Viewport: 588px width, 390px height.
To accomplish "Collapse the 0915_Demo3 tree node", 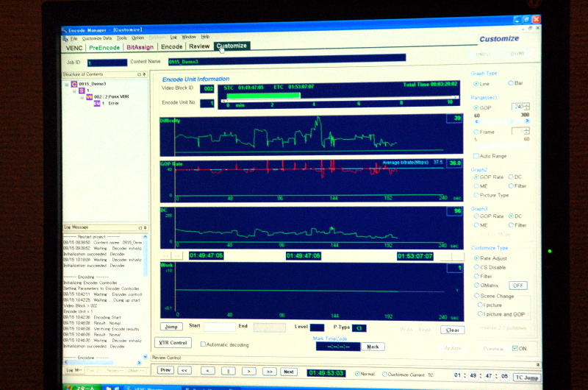I will pos(67,84).
